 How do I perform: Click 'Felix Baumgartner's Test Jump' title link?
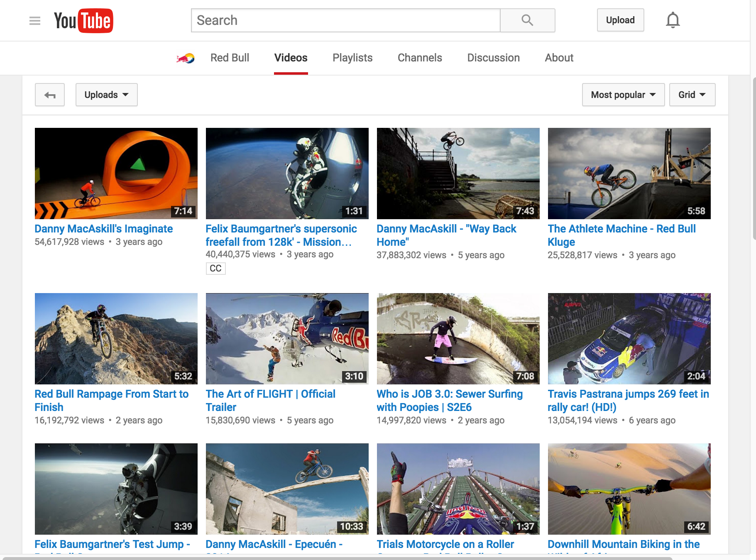[112, 544]
